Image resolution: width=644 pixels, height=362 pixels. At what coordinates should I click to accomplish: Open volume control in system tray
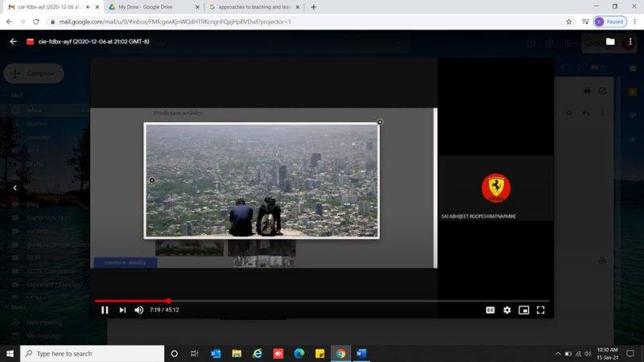point(588,353)
